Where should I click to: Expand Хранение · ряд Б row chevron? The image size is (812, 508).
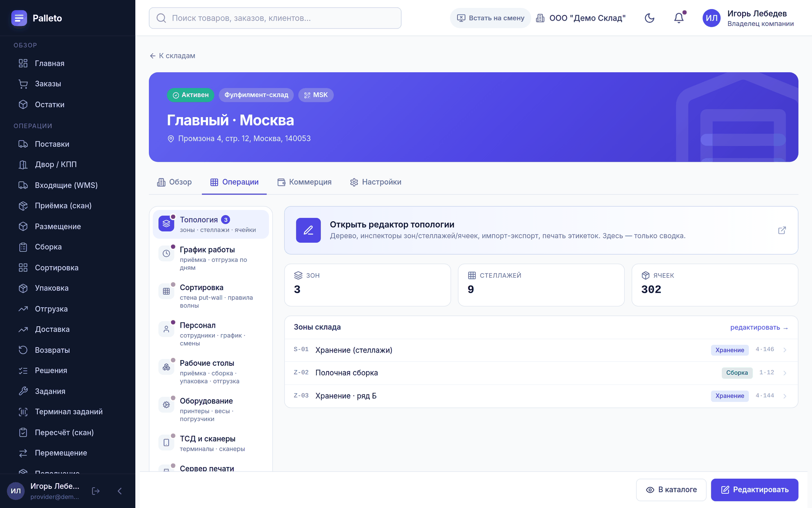click(x=785, y=396)
